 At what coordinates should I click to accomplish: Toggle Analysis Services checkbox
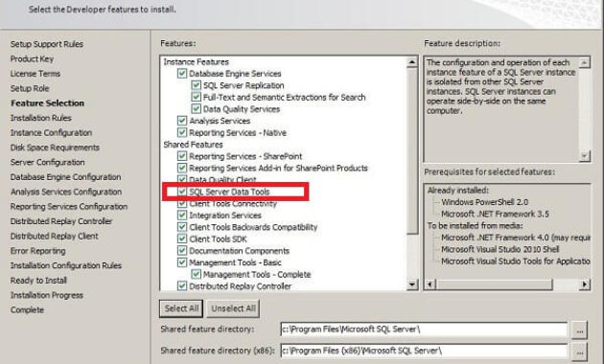click(182, 121)
